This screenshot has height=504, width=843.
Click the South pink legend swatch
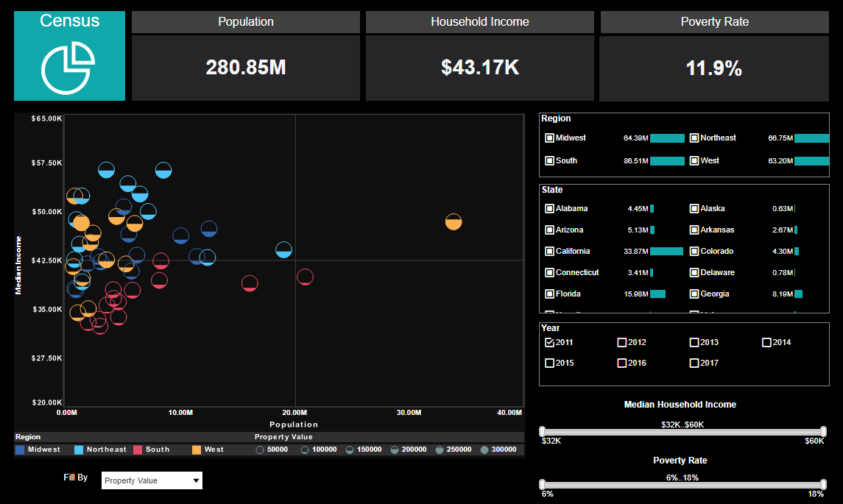[137, 449]
